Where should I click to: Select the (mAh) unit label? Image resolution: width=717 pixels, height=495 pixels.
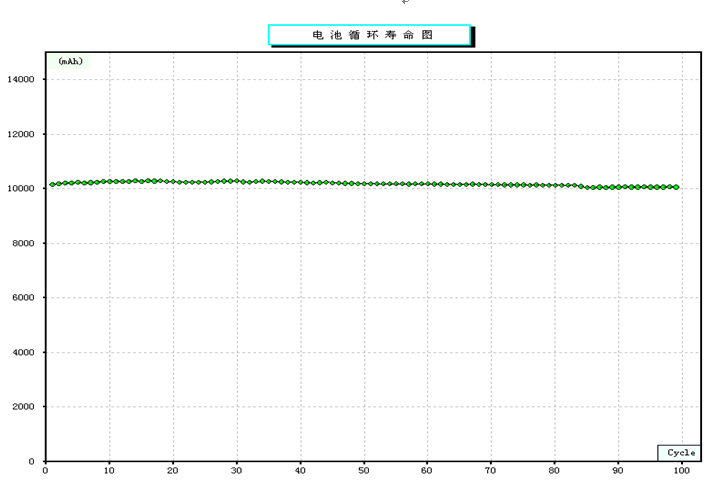70,62
